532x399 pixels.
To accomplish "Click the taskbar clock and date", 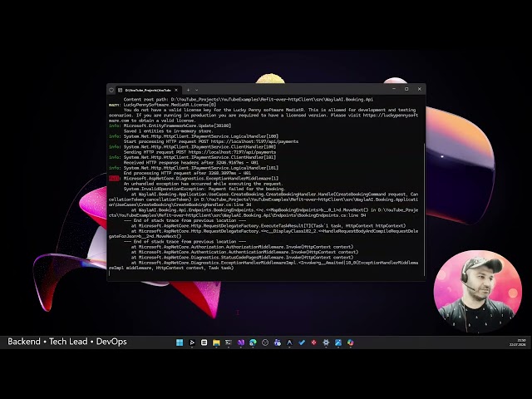I will tap(517, 342).
